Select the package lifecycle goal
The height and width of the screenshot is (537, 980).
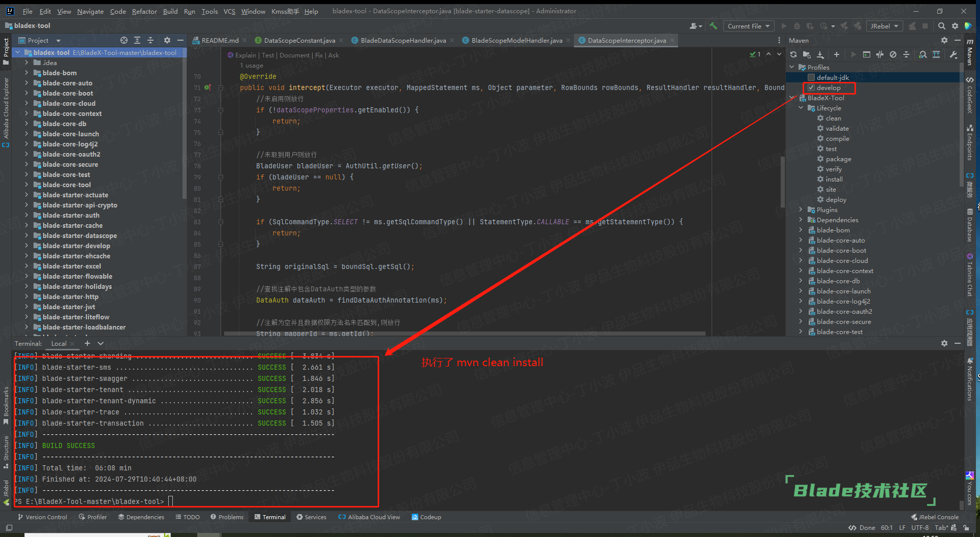(838, 159)
